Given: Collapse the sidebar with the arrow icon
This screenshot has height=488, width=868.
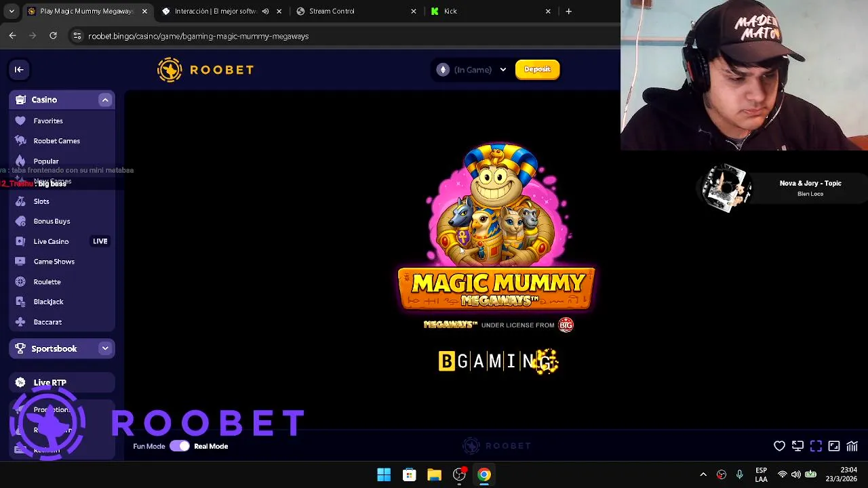Looking at the screenshot, I should (x=19, y=69).
